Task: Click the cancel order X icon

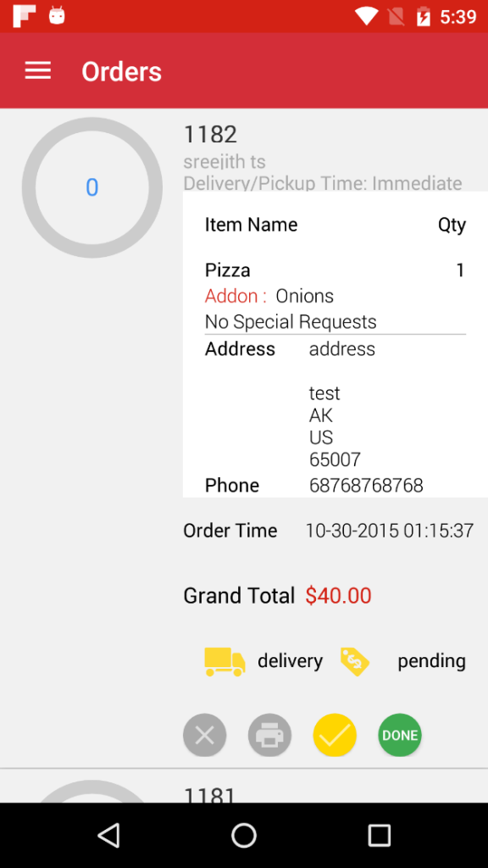Action: pyautogui.click(x=204, y=735)
